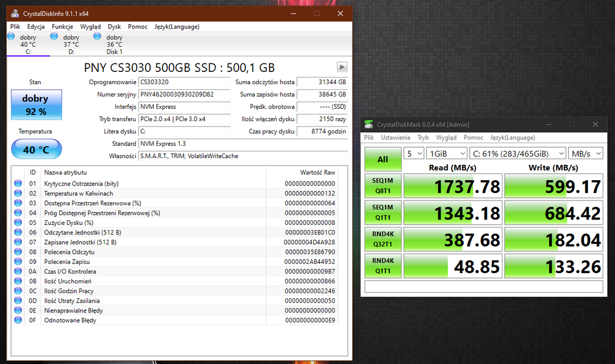Viewport: 615px width, 364px height.
Task: Select drive D: status orb at 37 °C
Action: pos(54,36)
